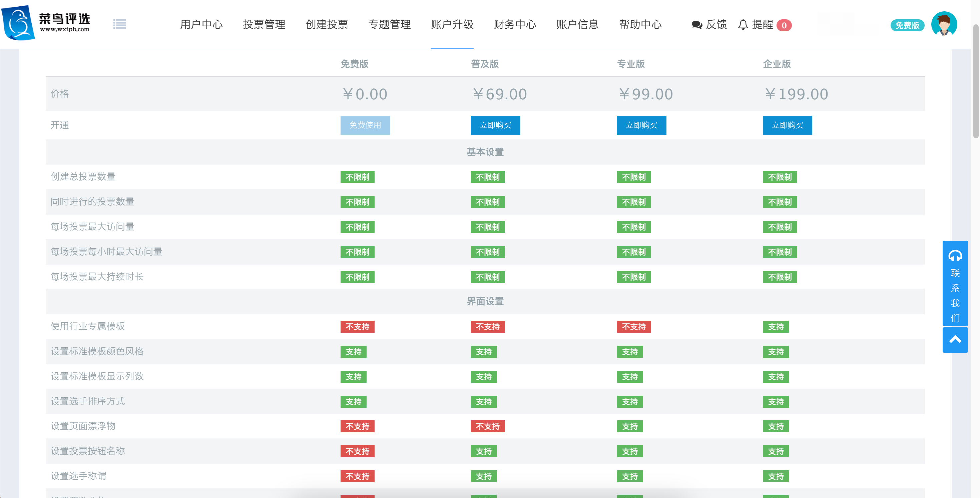Open the 财务中心 menu

point(515,25)
